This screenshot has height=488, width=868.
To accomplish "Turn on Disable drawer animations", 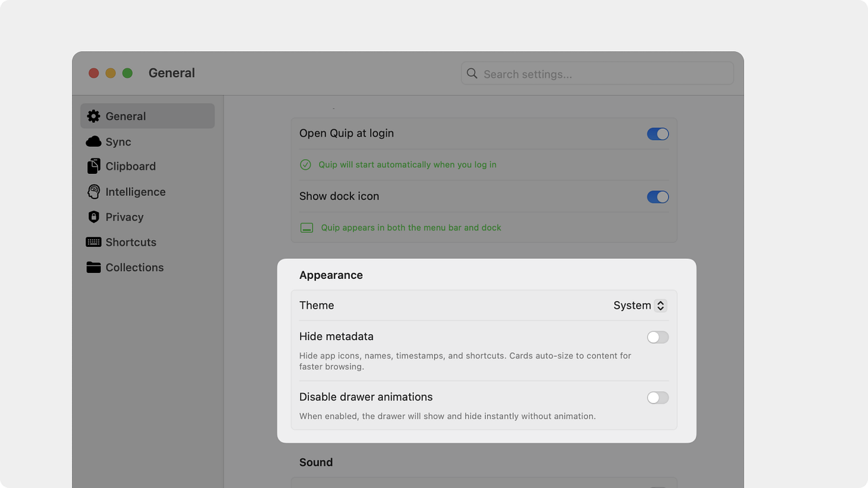I will 658,397.
